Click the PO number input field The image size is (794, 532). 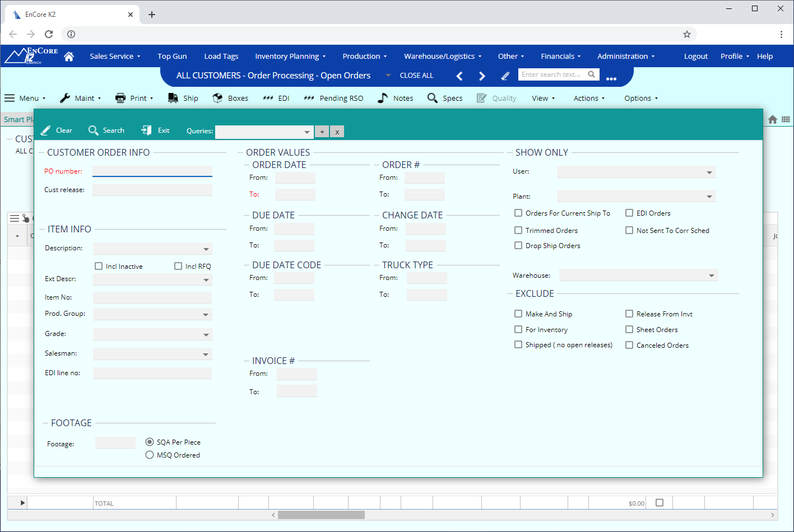tap(152, 171)
